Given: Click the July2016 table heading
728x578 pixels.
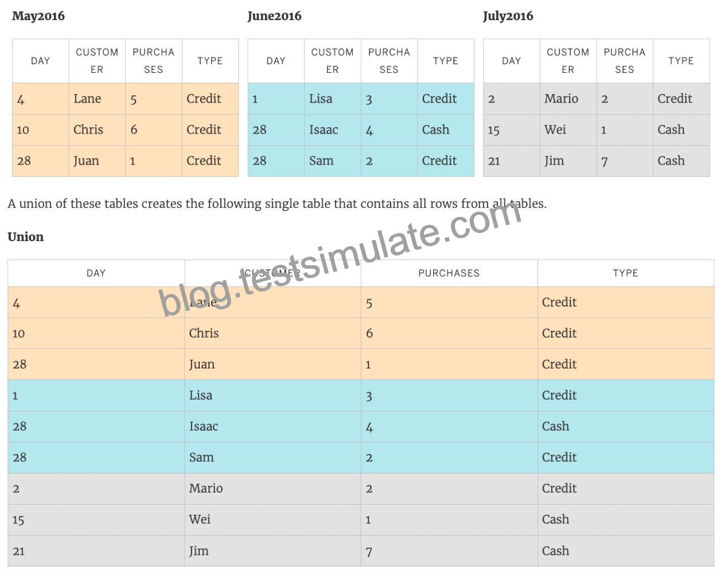Looking at the screenshot, I should [x=508, y=16].
